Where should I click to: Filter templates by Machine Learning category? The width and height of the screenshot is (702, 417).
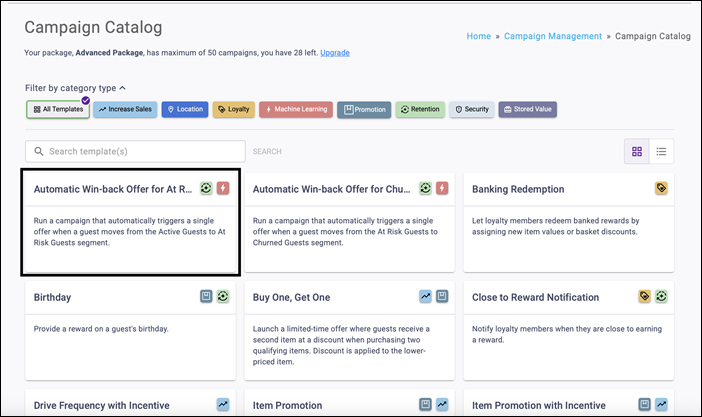(x=295, y=109)
